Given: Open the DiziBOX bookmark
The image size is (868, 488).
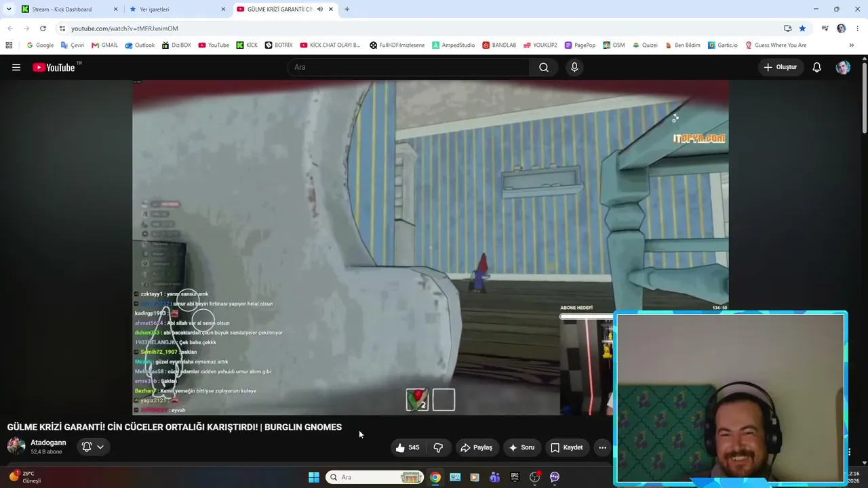Looking at the screenshot, I should (176, 45).
